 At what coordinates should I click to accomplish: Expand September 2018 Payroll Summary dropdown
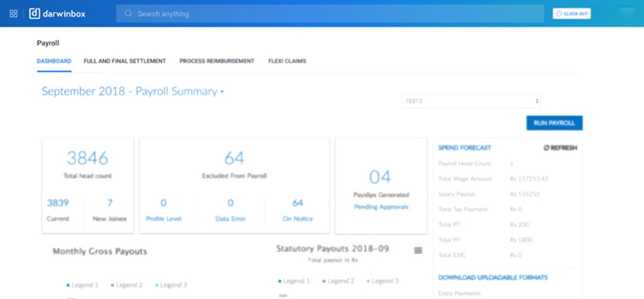[133, 91]
